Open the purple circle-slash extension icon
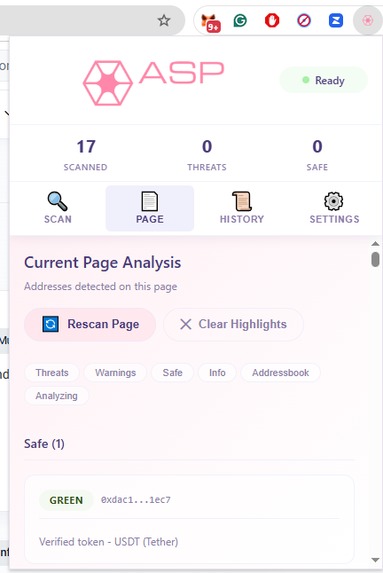 click(304, 20)
